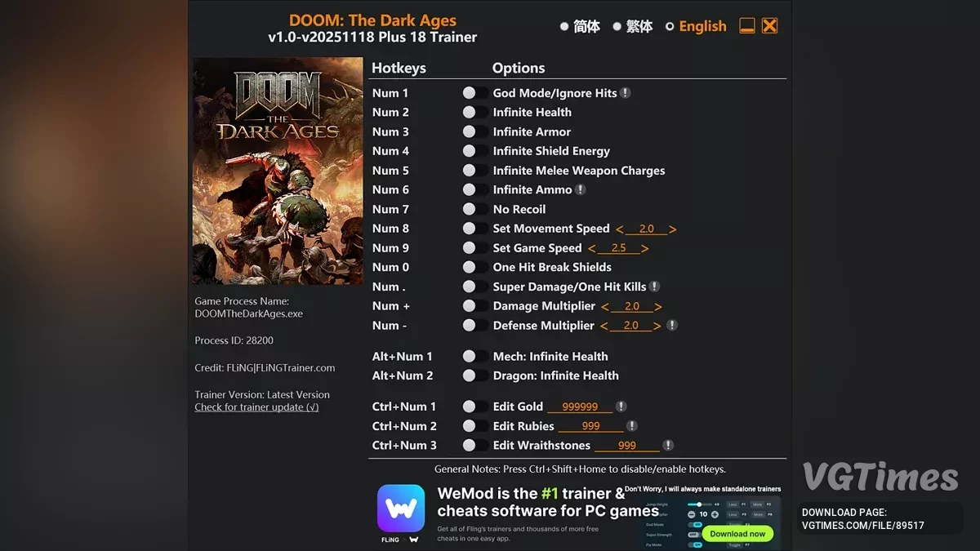
Task: Click info icon beside Edit Rubies
Action: [631, 426]
